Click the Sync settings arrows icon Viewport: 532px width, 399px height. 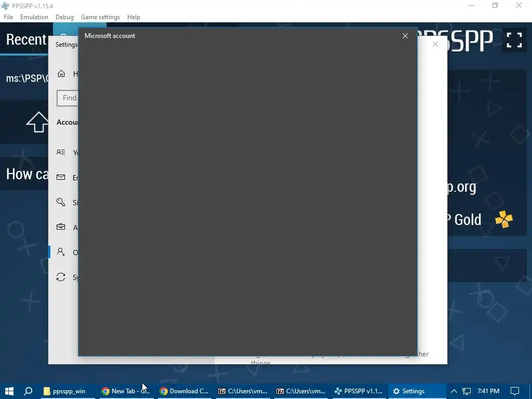pyautogui.click(x=61, y=277)
